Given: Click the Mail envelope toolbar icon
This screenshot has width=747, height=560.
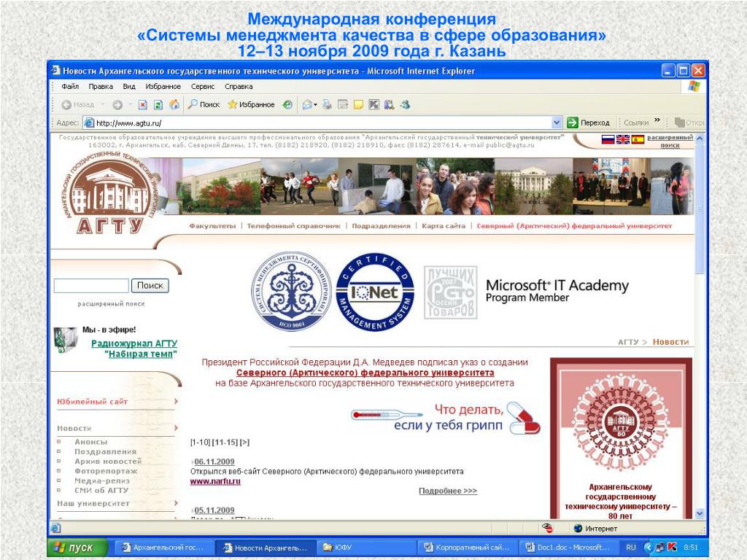Looking at the screenshot, I should [x=307, y=105].
